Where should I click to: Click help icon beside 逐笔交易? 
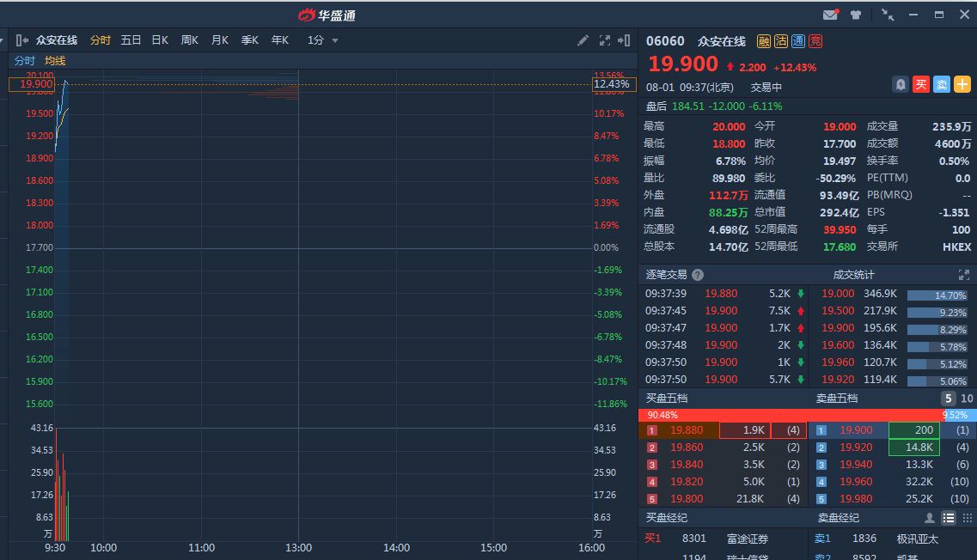[698, 275]
